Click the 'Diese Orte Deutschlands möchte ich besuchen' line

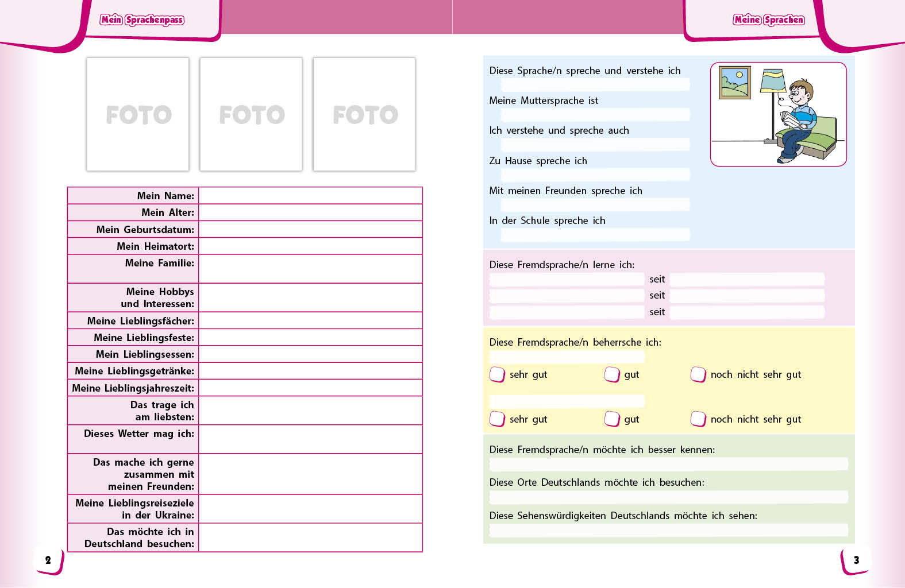(x=668, y=497)
